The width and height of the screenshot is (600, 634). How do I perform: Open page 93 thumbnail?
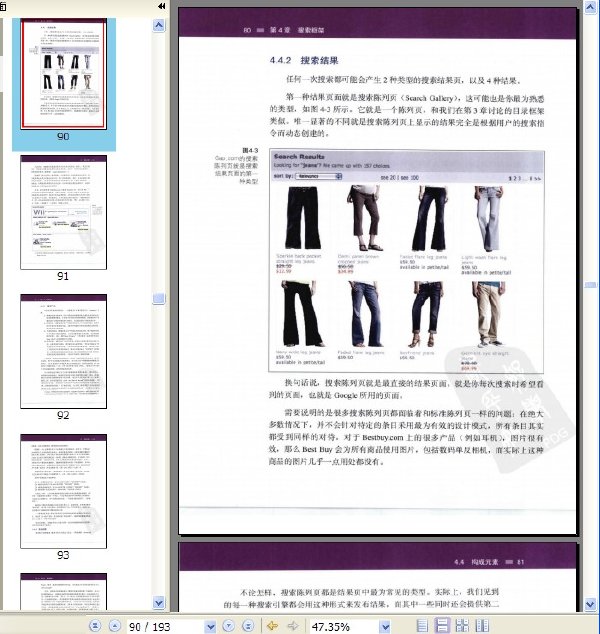[63, 491]
